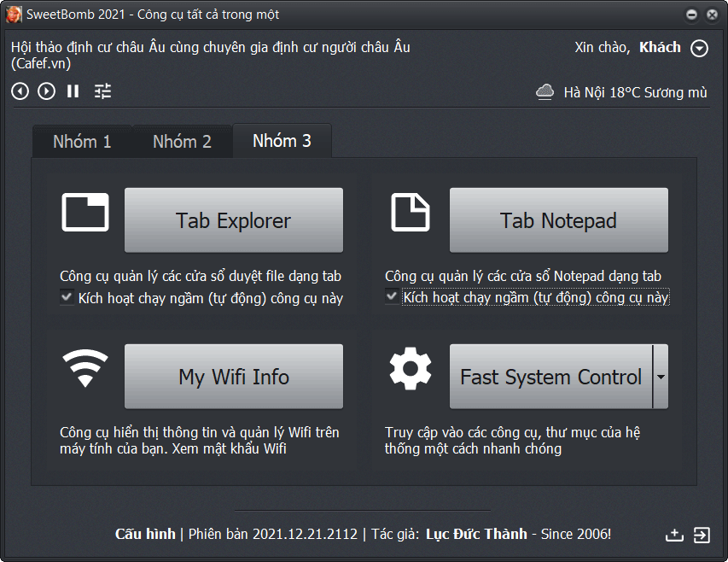Open the Cấu hình link in footer

144,534
